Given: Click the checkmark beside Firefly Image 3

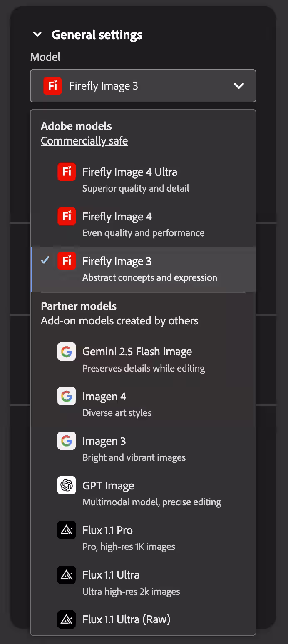Looking at the screenshot, I should (45, 260).
